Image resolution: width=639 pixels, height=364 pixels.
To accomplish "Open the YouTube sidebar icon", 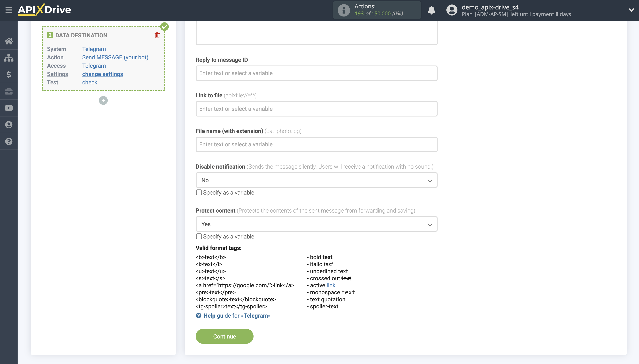I will click(x=9, y=108).
